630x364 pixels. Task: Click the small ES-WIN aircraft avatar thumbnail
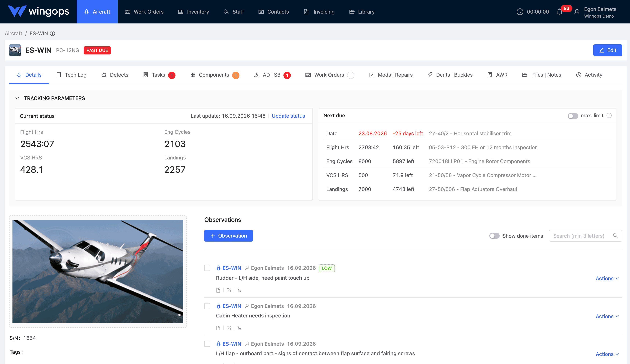(x=15, y=50)
